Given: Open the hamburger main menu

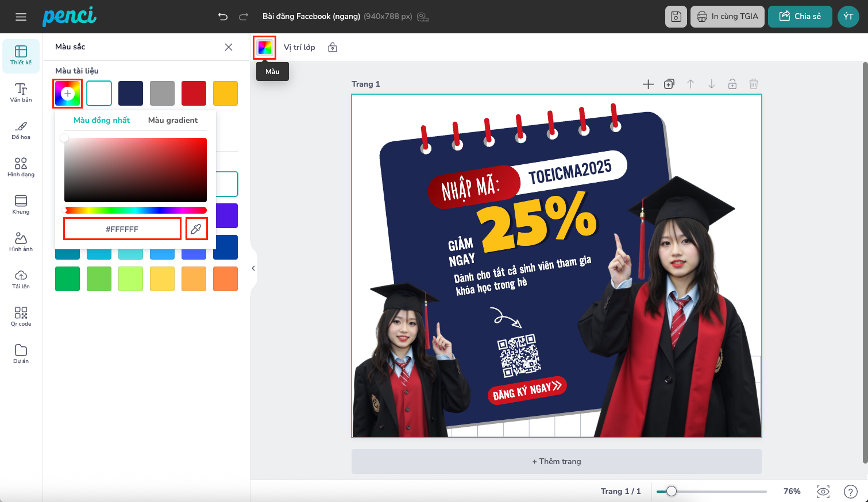Looking at the screenshot, I should coord(21,17).
